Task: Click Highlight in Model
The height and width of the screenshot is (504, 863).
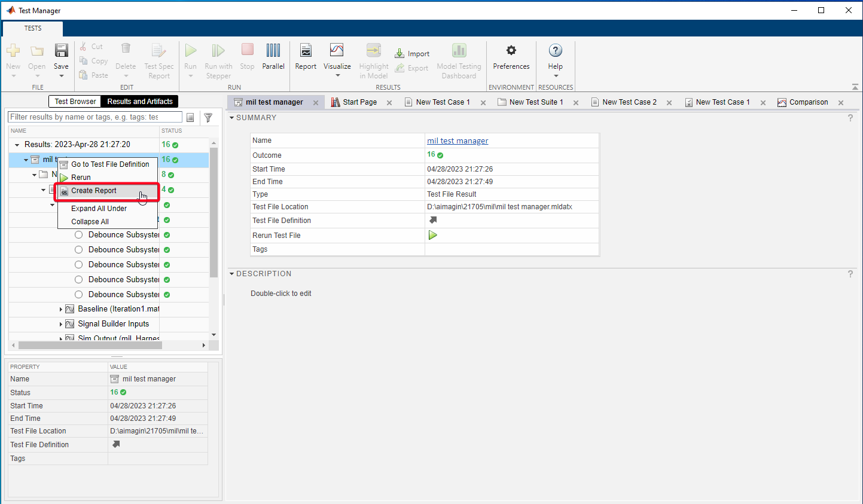Action: (374, 61)
